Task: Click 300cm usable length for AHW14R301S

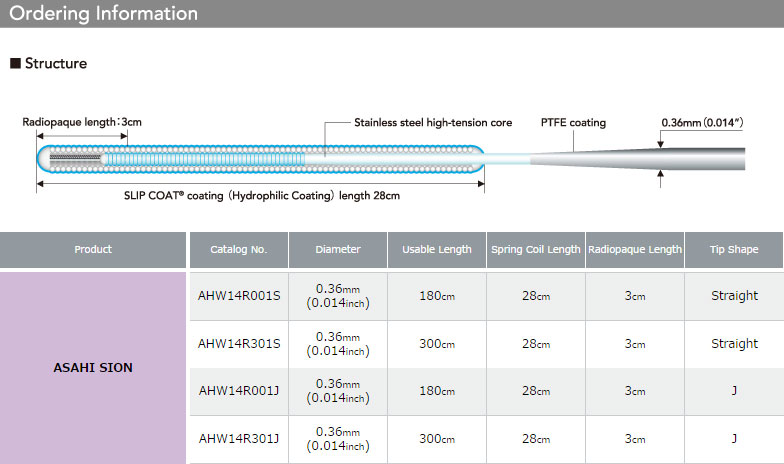Action: click(437, 344)
